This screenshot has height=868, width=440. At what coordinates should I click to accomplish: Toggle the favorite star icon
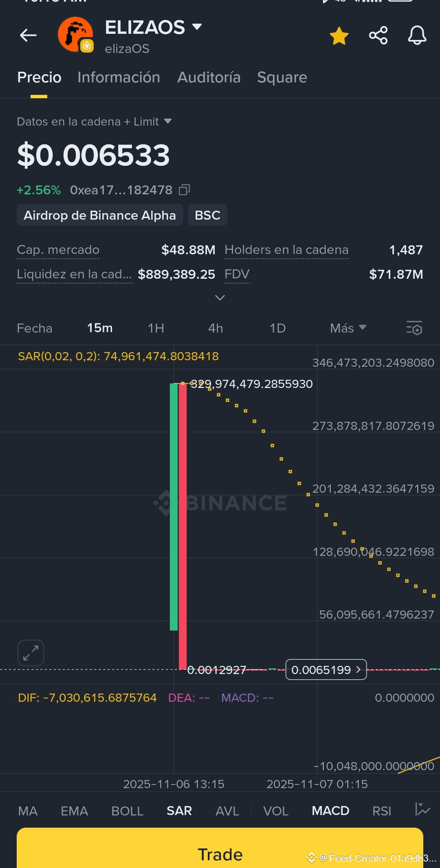(339, 36)
